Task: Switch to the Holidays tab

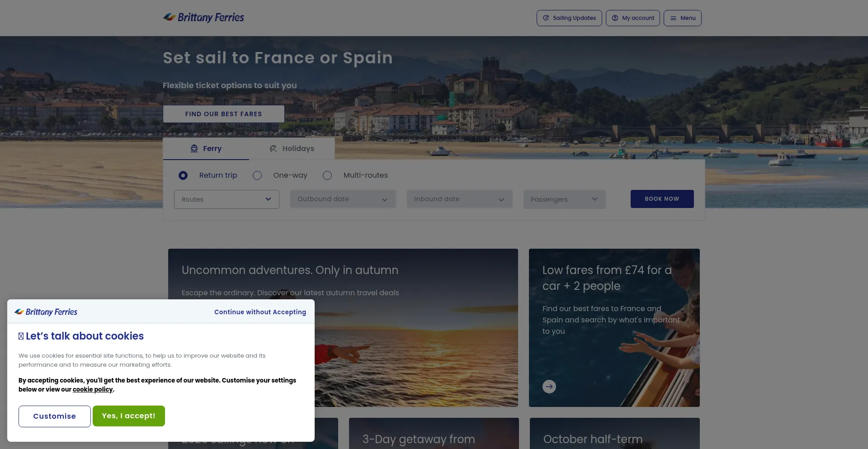Action: (x=292, y=149)
